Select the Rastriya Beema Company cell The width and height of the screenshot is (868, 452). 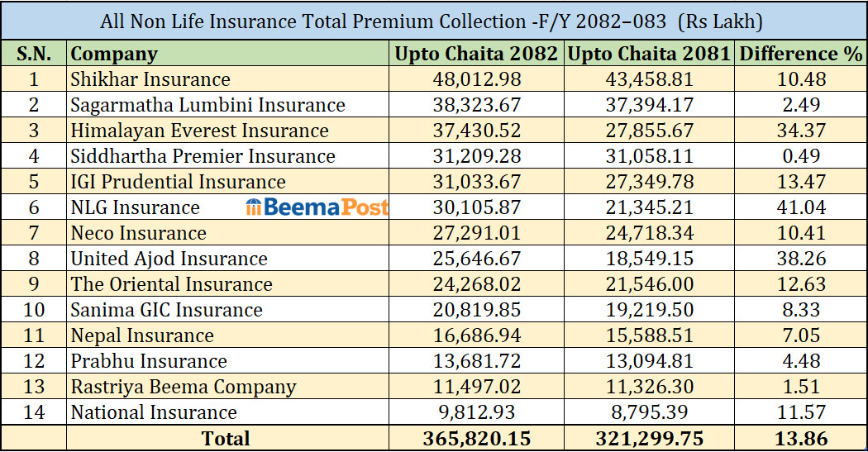point(183,387)
